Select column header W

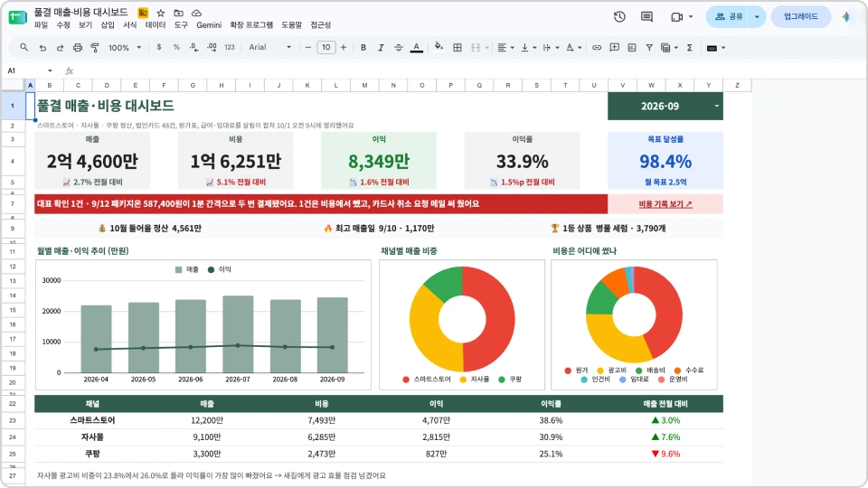click(651, 85)
